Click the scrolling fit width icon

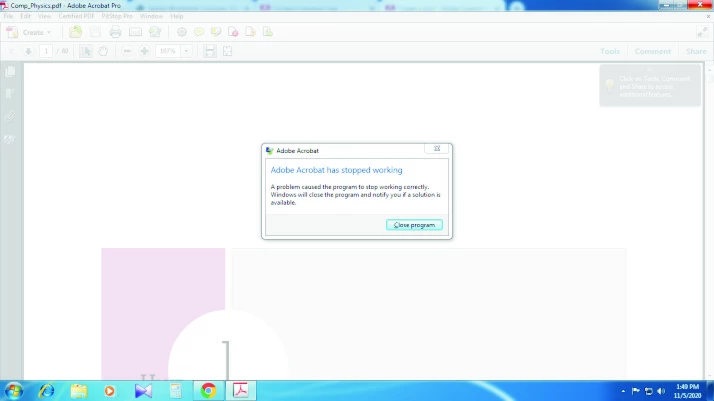coord(209,51)
